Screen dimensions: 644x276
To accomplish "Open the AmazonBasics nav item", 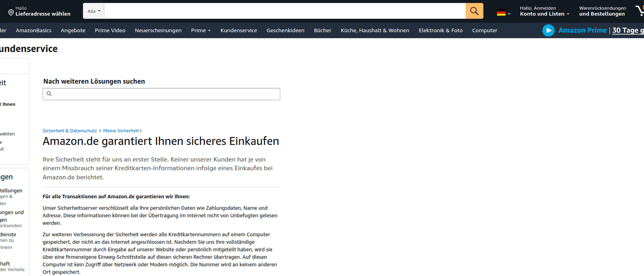I will point(33,30).
